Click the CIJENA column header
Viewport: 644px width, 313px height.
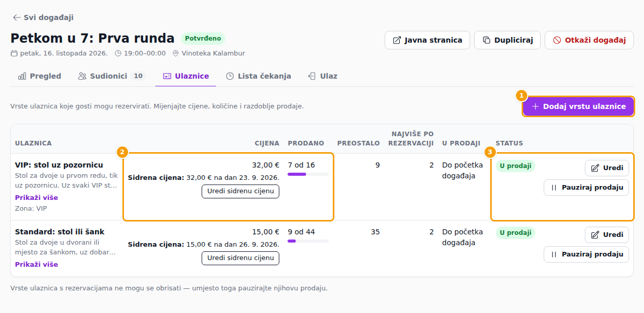coord(267,143)
